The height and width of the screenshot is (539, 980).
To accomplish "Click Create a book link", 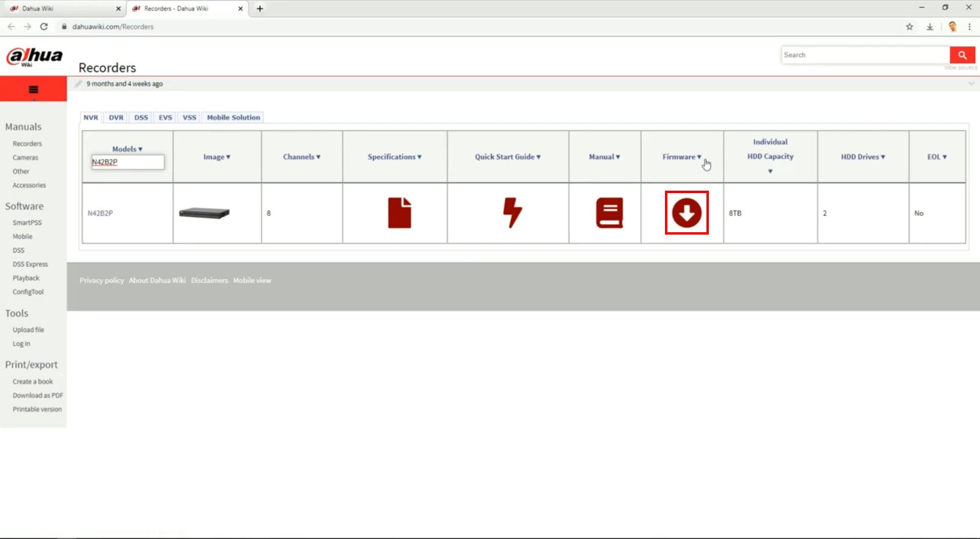I will point(32,381).
